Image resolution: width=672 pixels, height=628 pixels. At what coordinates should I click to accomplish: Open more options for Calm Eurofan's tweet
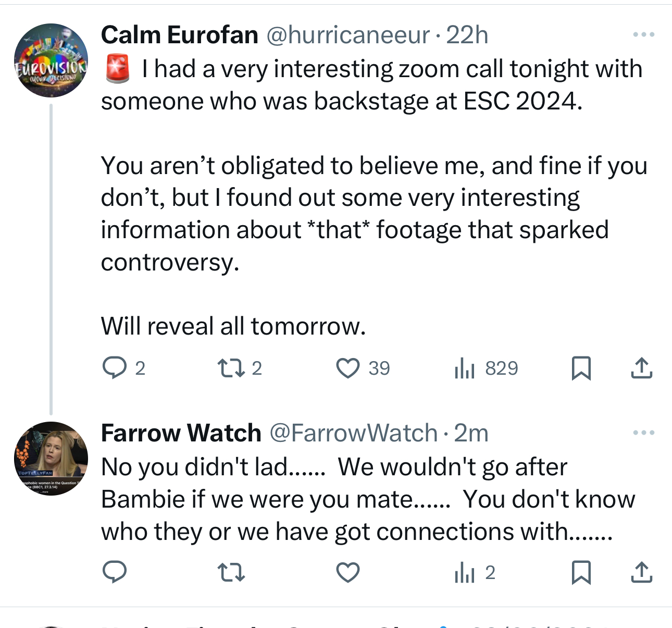[x=643, y=35]
